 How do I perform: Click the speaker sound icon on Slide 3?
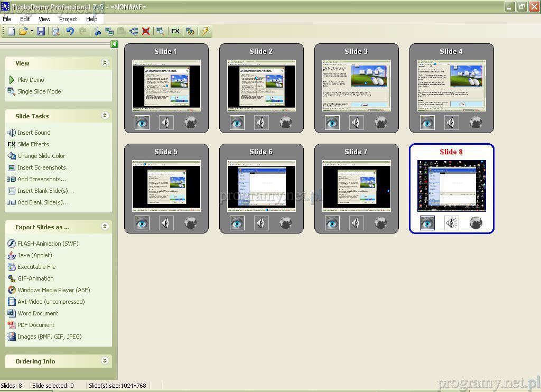pyautogui.click(x=357, y=123)
